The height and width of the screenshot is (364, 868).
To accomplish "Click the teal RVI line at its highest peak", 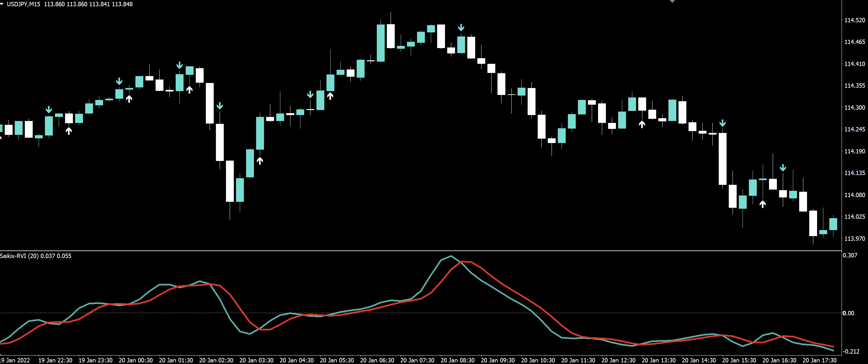I will [x=451, y=256].
